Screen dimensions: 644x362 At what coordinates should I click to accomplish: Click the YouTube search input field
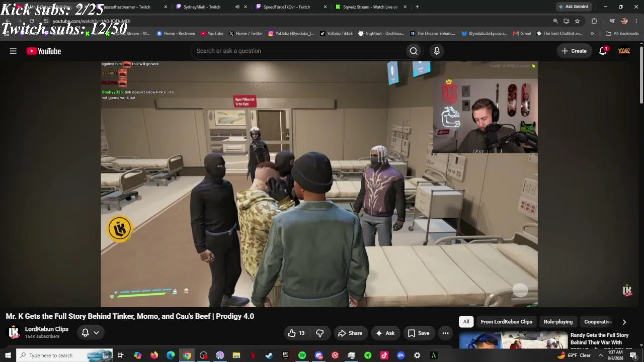tap(298, 51)
